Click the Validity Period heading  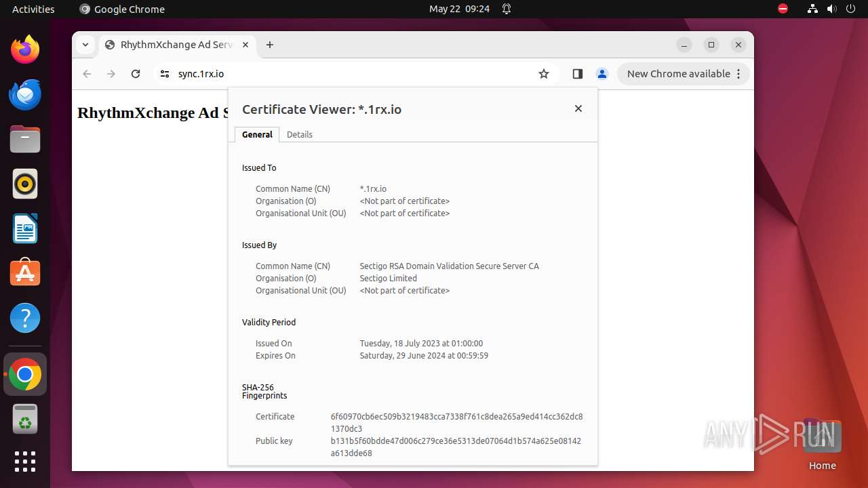click(x=269, y=323)
